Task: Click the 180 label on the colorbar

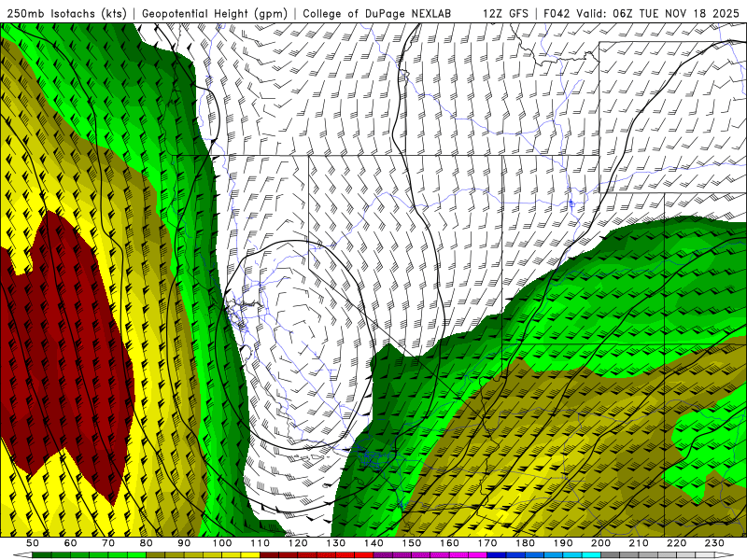Action: tap(525, 543)
